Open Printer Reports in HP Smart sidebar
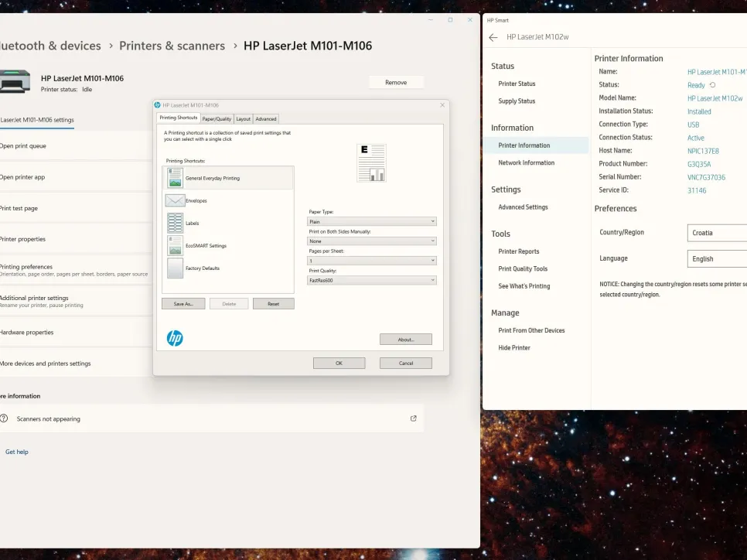This screenshot has width=747, height=560. click(519, 251)
